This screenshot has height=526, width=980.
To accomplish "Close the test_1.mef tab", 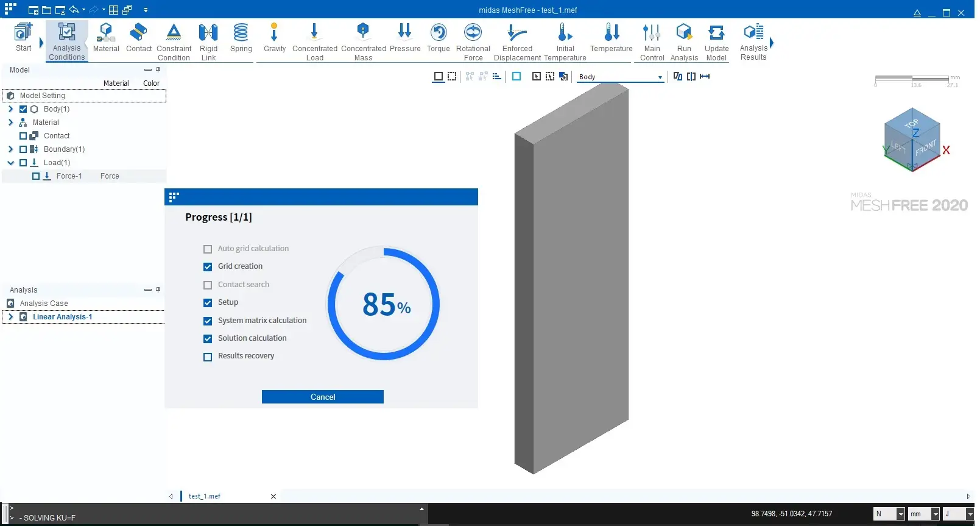I will click(273, 496).
